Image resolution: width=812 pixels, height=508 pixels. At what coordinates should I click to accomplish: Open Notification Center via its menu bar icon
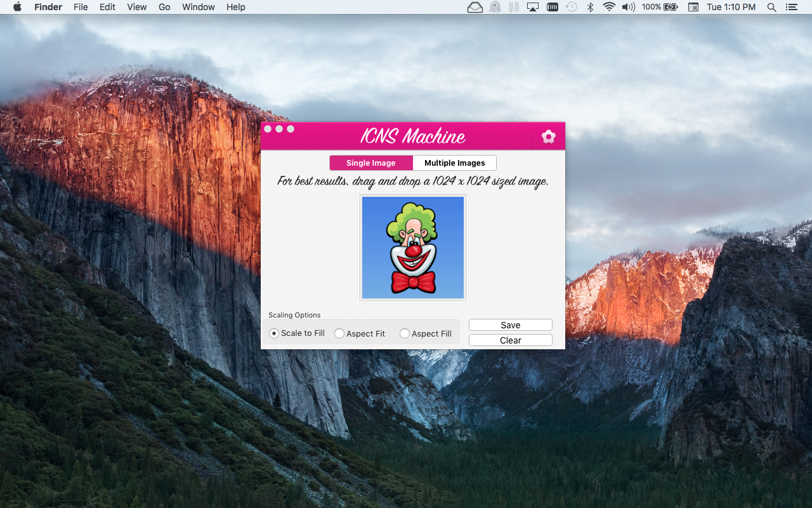pyautogui.click(x=791, y=7)
